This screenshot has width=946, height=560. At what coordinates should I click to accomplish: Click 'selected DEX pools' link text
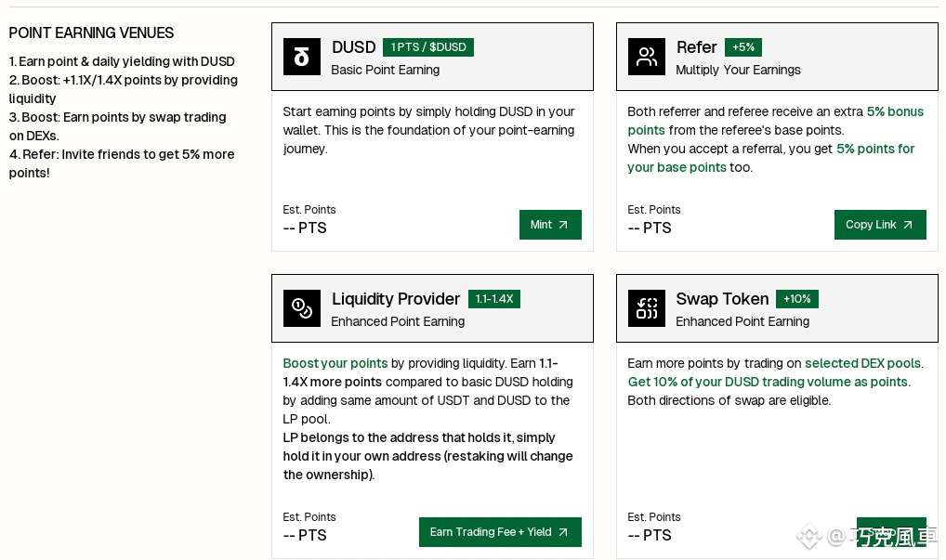tap(862, 363)
